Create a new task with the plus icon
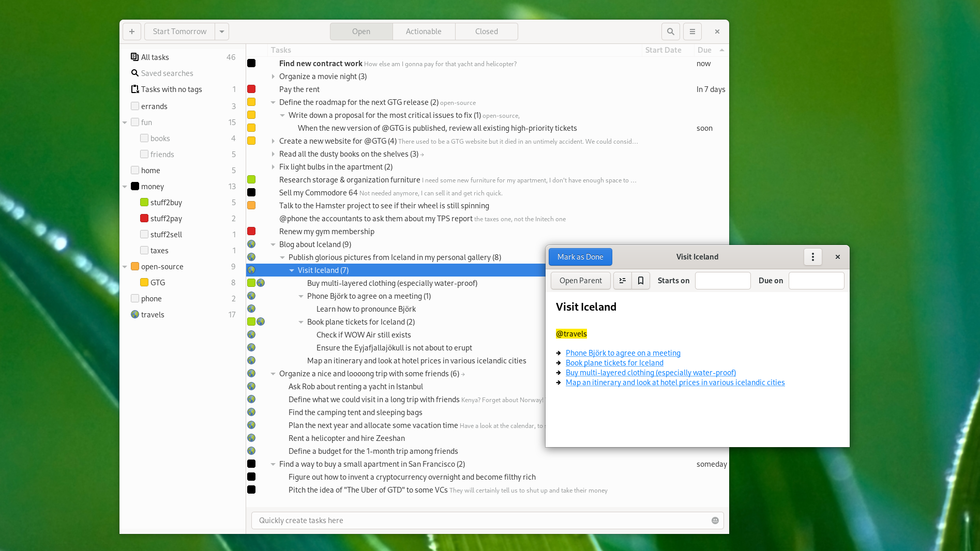 pos(131,32)
